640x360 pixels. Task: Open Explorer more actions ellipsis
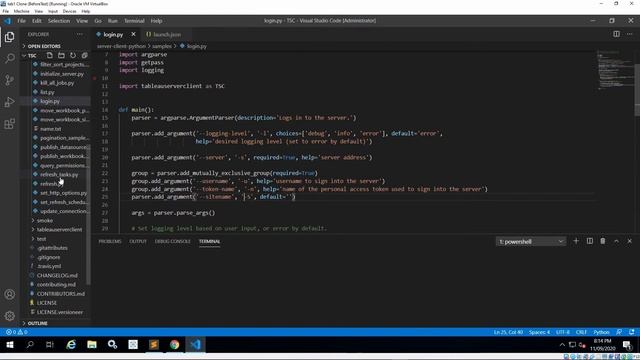pyautogui.click(x=79, y=34)
